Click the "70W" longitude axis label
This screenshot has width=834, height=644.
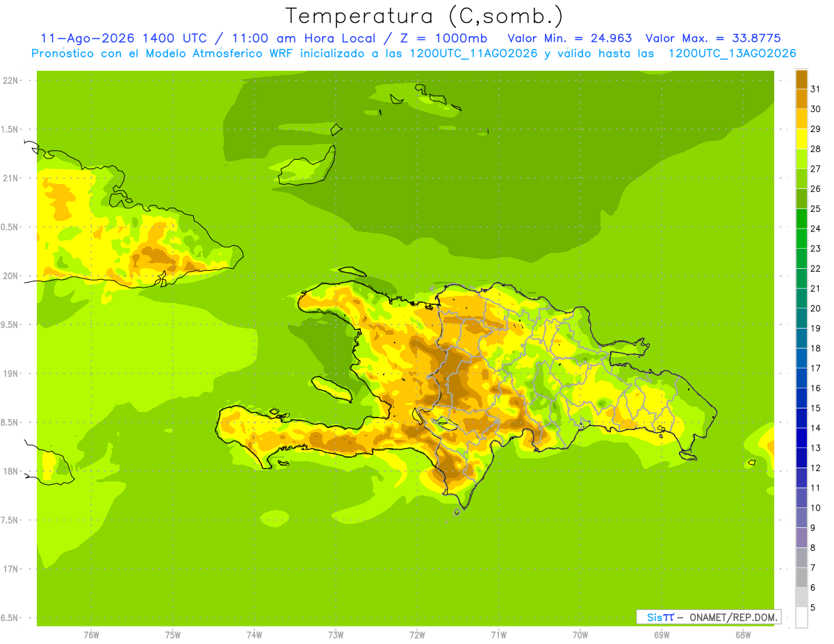(x=580, y=635)
